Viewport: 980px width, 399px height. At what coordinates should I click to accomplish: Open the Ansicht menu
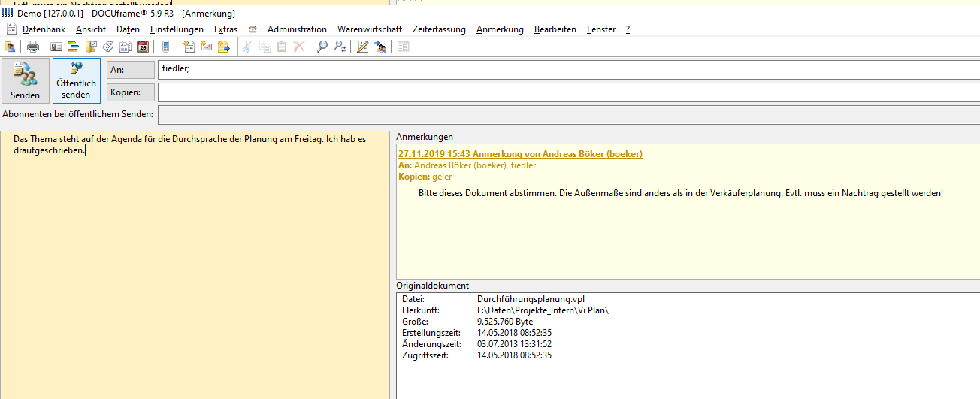[91, 29]
